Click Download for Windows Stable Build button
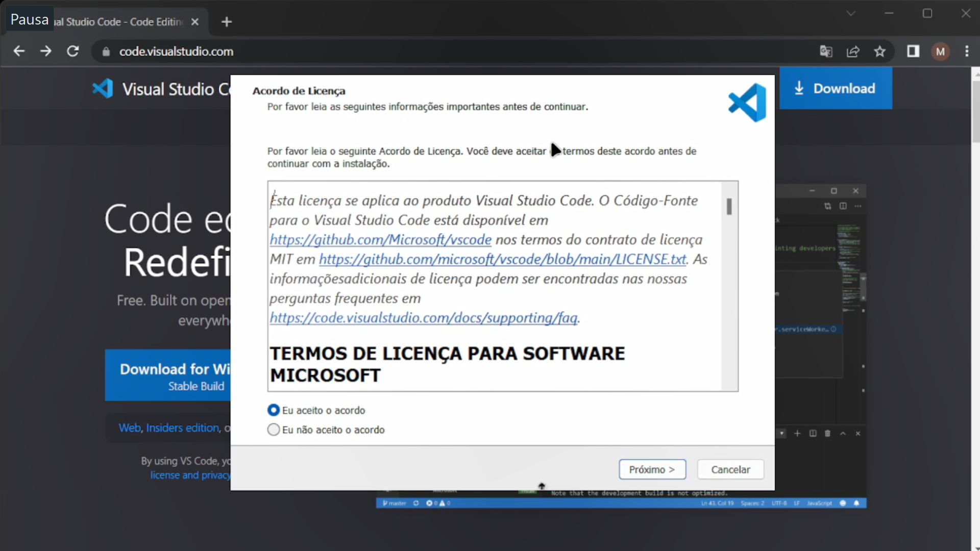Screen dimensions: 980x551 [168, 375]
